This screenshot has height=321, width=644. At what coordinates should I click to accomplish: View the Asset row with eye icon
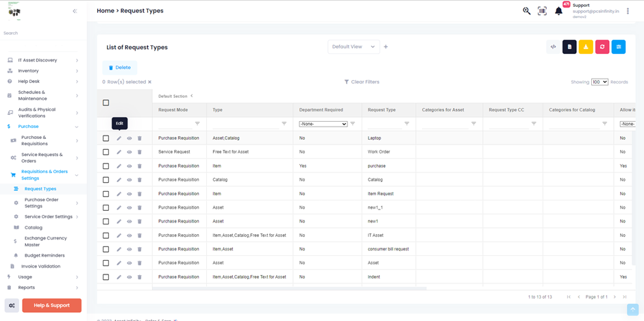pos(129,263)
